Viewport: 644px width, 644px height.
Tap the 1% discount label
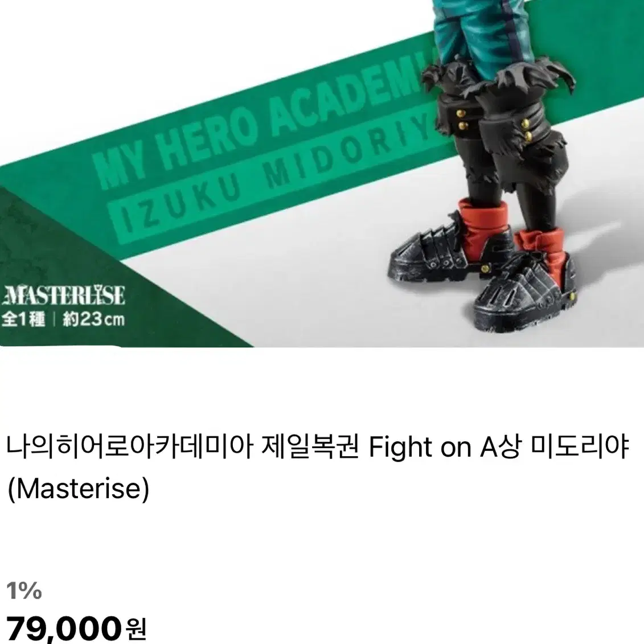(24, 590)
